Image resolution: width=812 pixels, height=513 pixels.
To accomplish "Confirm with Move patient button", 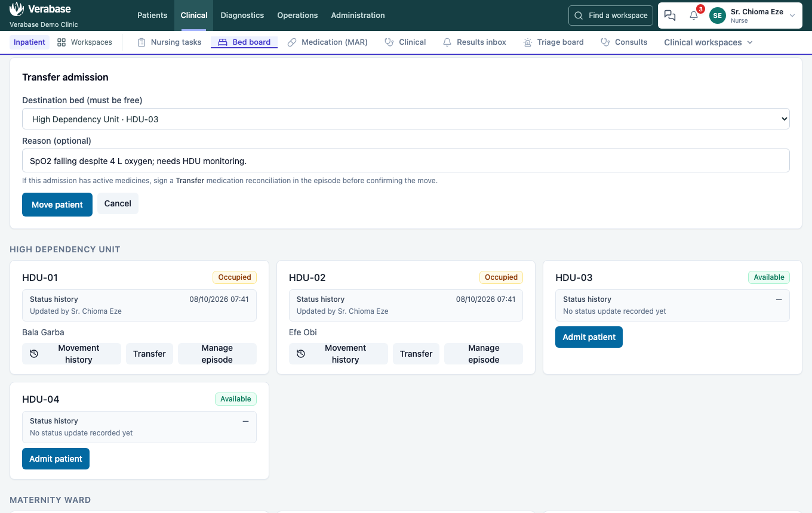I will [x=57, y=205].
